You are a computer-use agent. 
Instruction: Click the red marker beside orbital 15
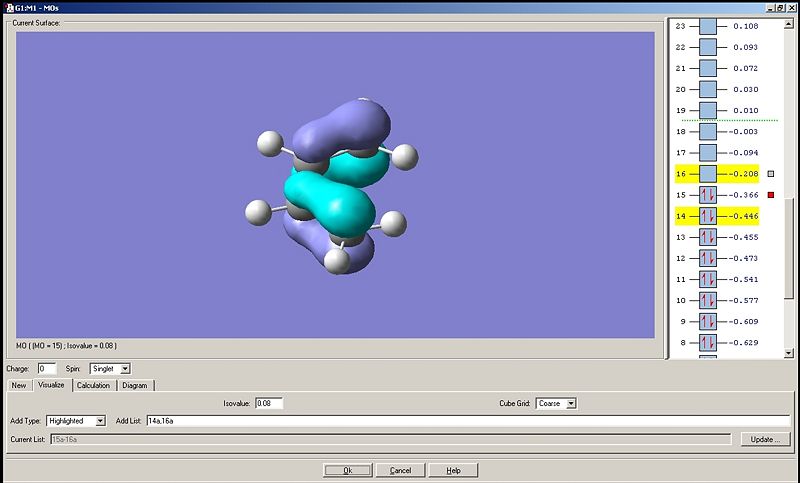coord(771,195)
